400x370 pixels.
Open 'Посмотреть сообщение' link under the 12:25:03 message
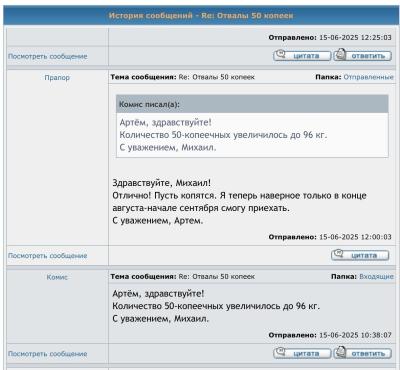(48, 56)
